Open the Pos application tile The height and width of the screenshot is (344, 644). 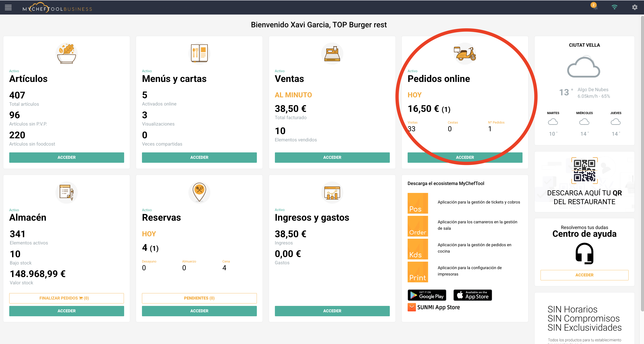pos(418,203)
